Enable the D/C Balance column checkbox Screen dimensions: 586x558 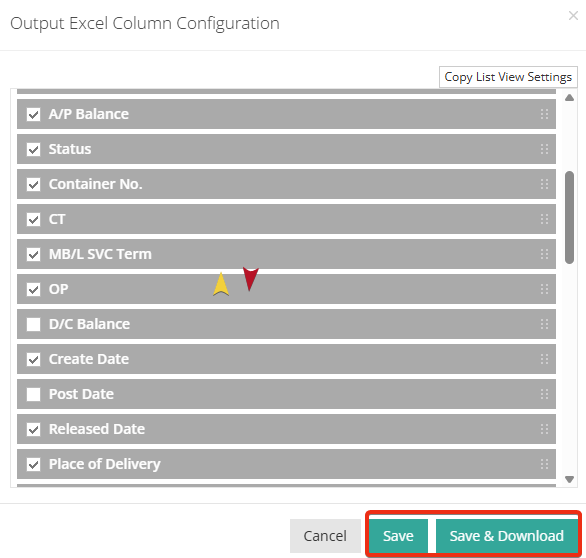(34, 324)
